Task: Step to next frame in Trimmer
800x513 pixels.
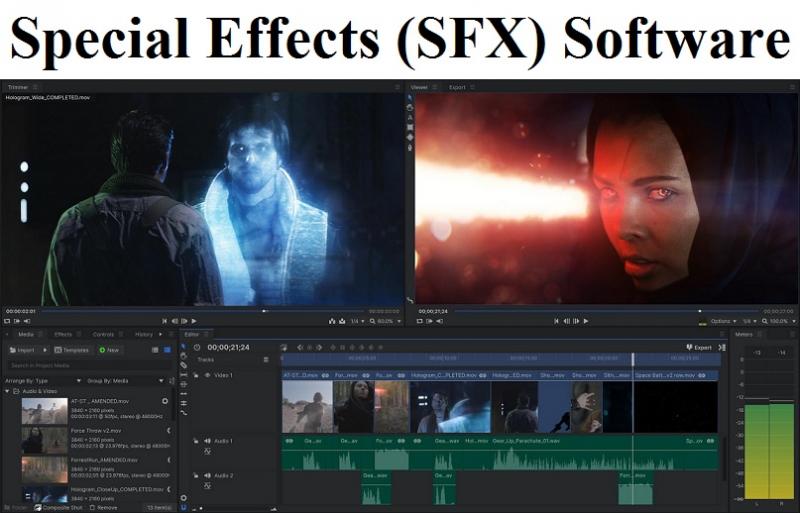Action: (185, 321)
